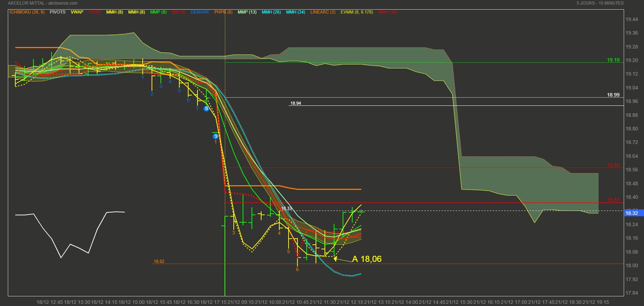The width and height of the screenshot is (644, 306).
Task: Click the MMP (13) legend label
Action: click(247, 12)
